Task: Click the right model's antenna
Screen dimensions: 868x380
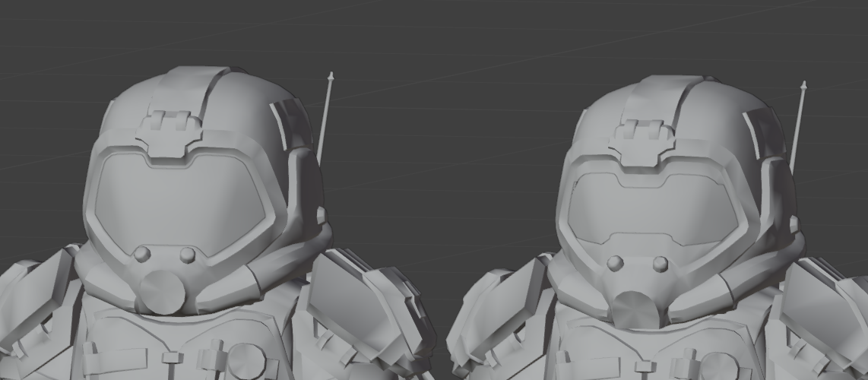Action: click(798, 127)
